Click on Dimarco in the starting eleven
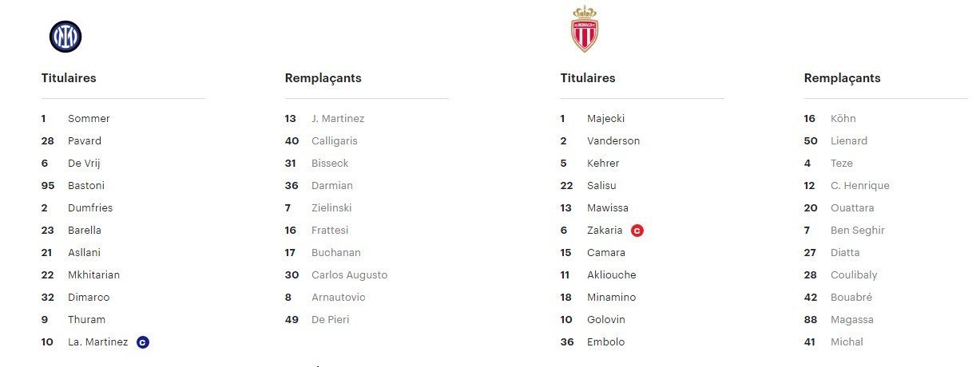The image size is (980, 367). pyautogui.click(x=89, y=298)
